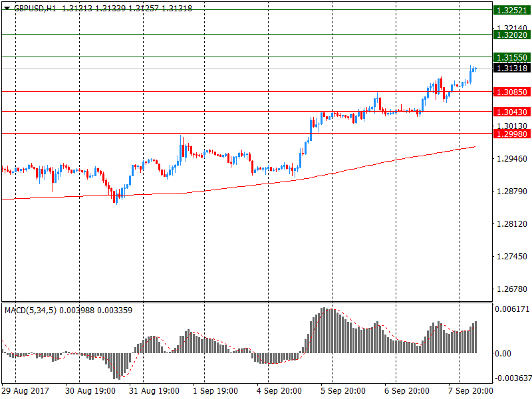Click the 1.28120 price scale value
This screenshot has height=399, width=532.
(511, 224)
